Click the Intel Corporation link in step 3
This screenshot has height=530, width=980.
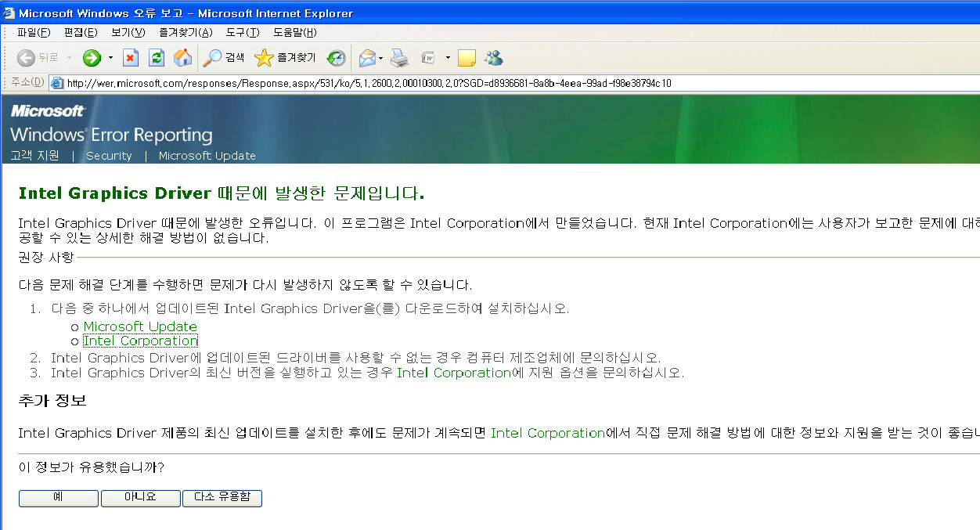[454, 373]
